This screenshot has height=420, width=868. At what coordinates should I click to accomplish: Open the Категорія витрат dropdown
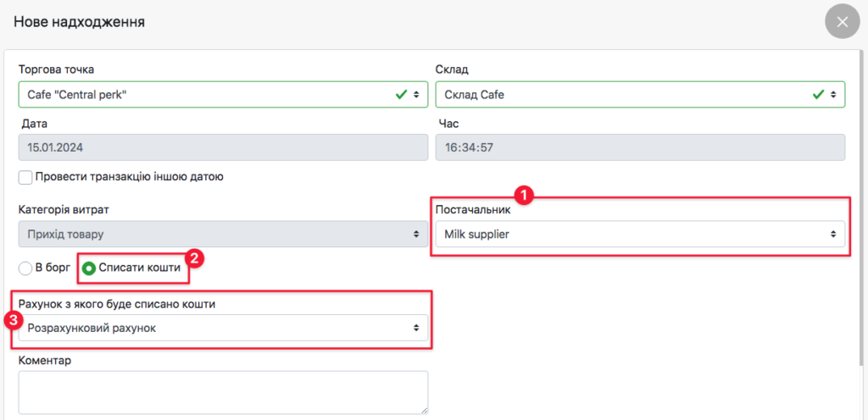tap(223, 234)
